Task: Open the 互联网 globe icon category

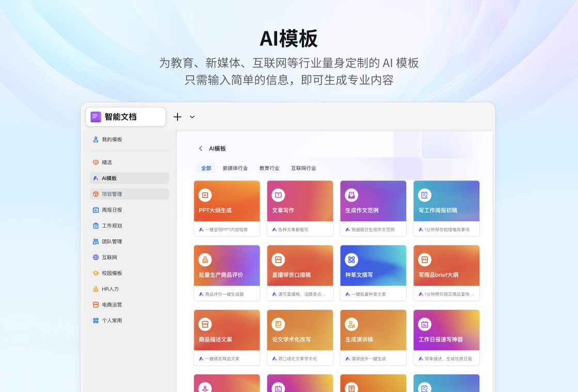Action: [95, 257]
